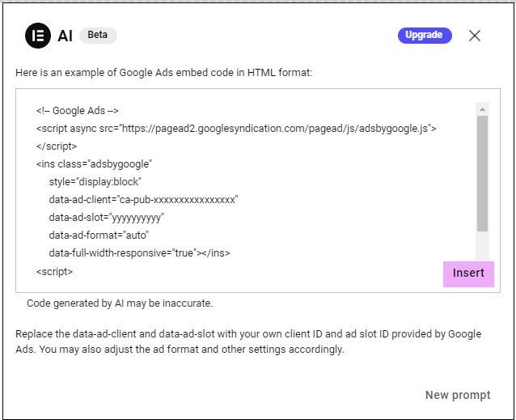Click the code box scrollbar up arrow

[x=482, y=109]
